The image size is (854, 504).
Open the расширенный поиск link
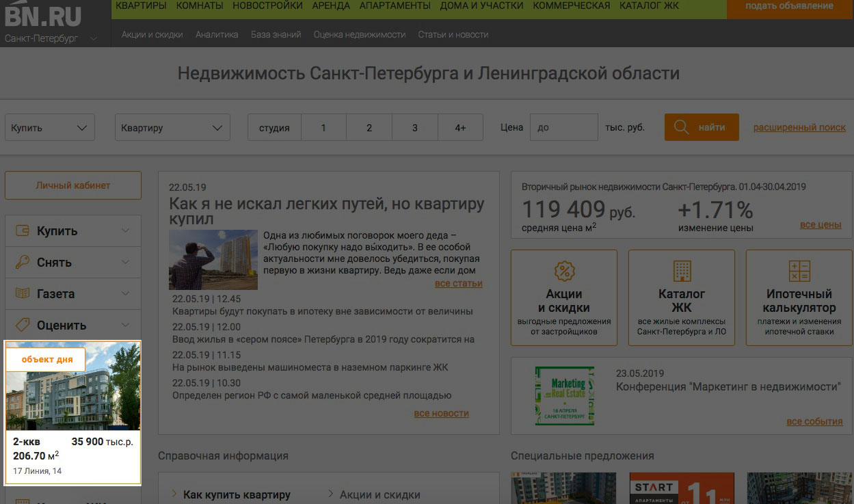point(799,128)
